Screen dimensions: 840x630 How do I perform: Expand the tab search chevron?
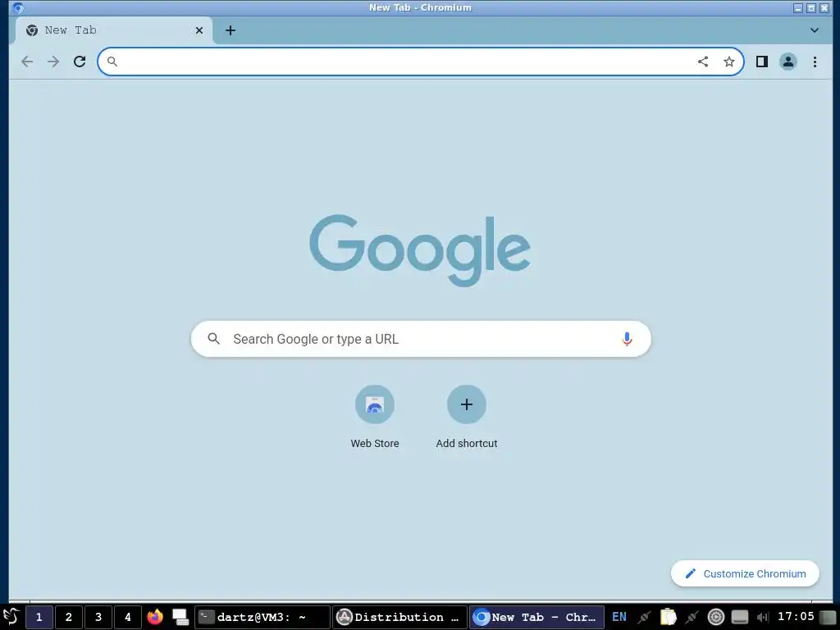tap(815, 30)
